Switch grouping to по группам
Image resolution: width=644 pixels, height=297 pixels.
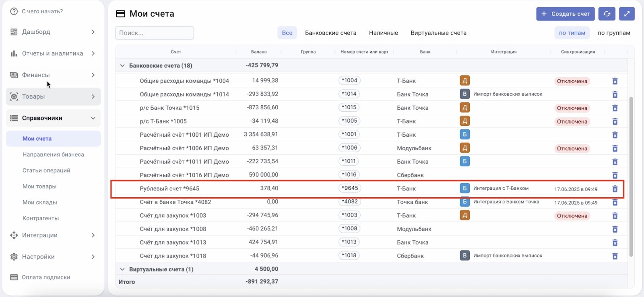613,33
